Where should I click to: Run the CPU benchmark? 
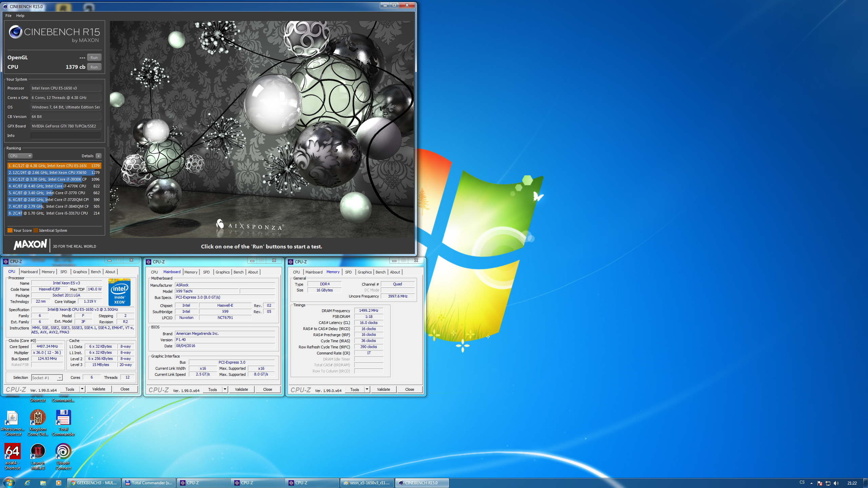pos(94,67)
